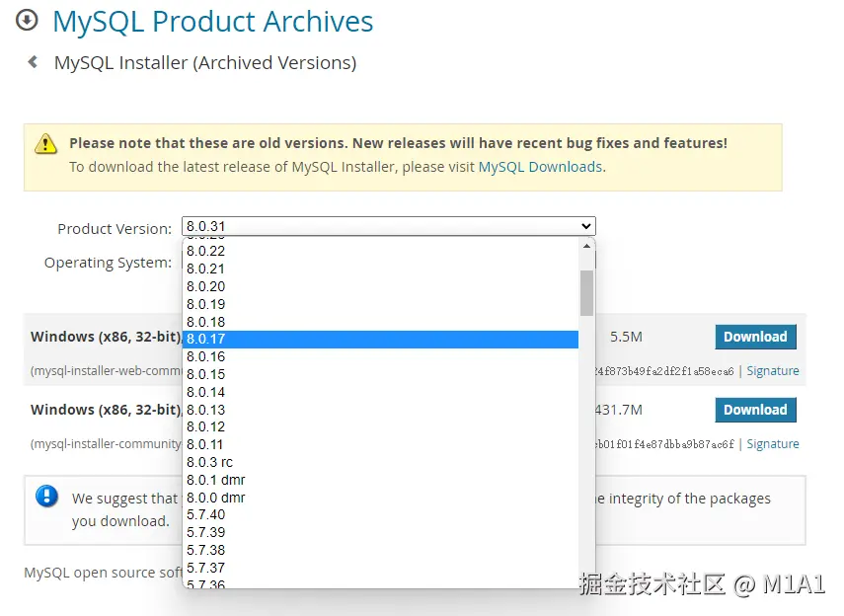Select version 8.0.19 from the list

pos(381,304)
